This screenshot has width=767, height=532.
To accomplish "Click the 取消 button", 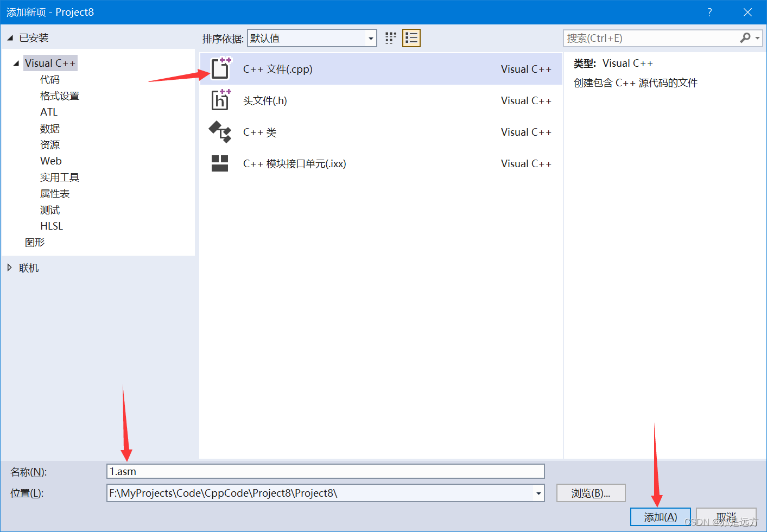I will 726,517.
